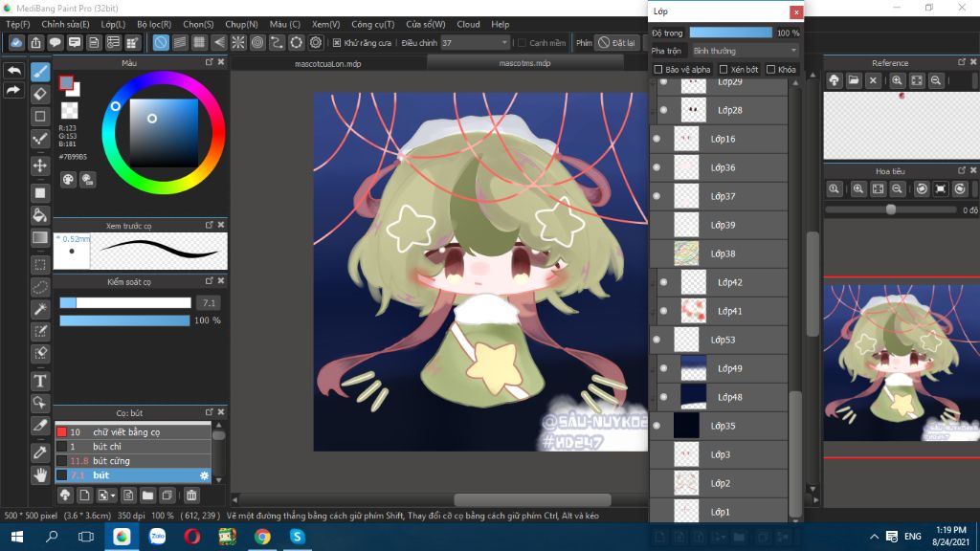This screenshot has height=551, width=980.
Task: Select the Eraser tool
Action: pos(40,95)
